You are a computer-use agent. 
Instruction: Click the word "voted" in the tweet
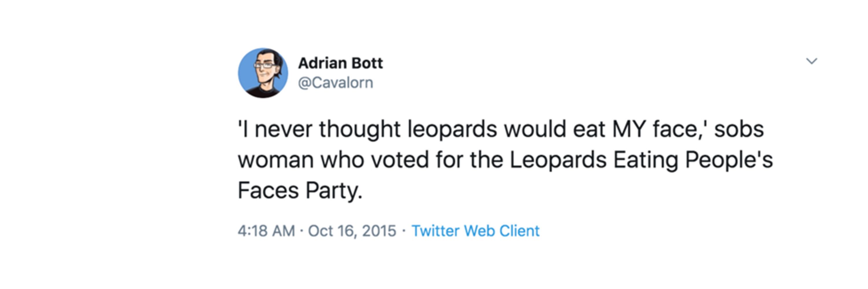[x=400, y=160]
